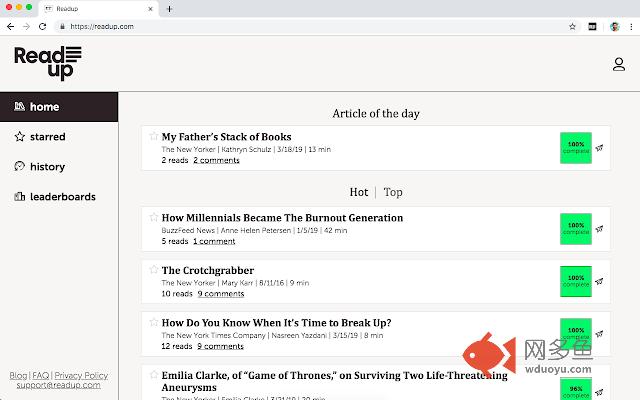Click the support@readup.com email link
Image resolution: width=640 pixels, height=400 pixels.
(x=58, y=385)
